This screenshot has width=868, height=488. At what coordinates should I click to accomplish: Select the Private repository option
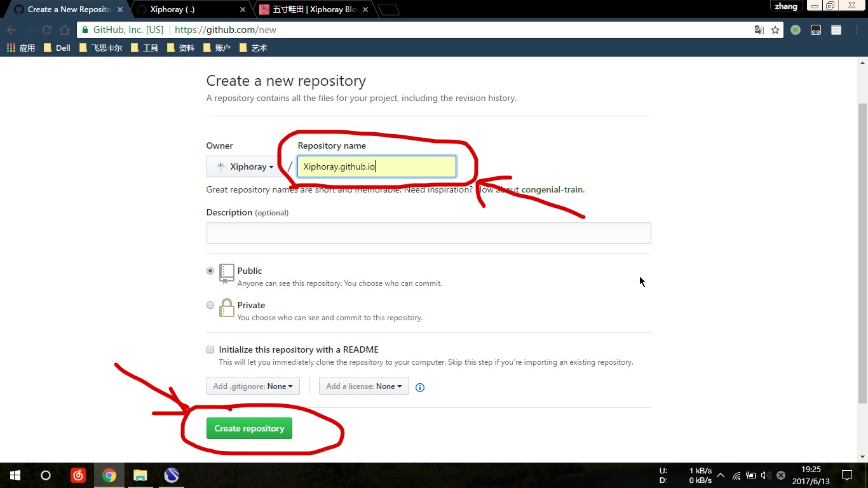210,305
